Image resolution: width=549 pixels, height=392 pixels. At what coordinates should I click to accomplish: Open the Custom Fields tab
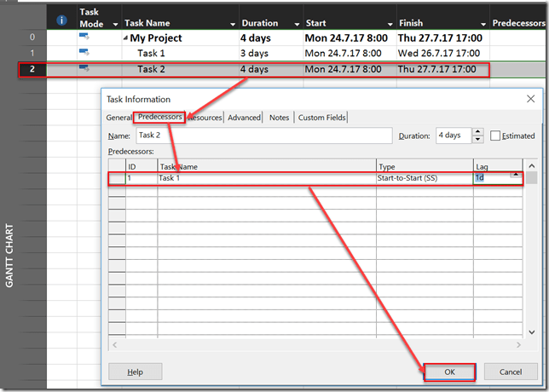coord(321,118)
